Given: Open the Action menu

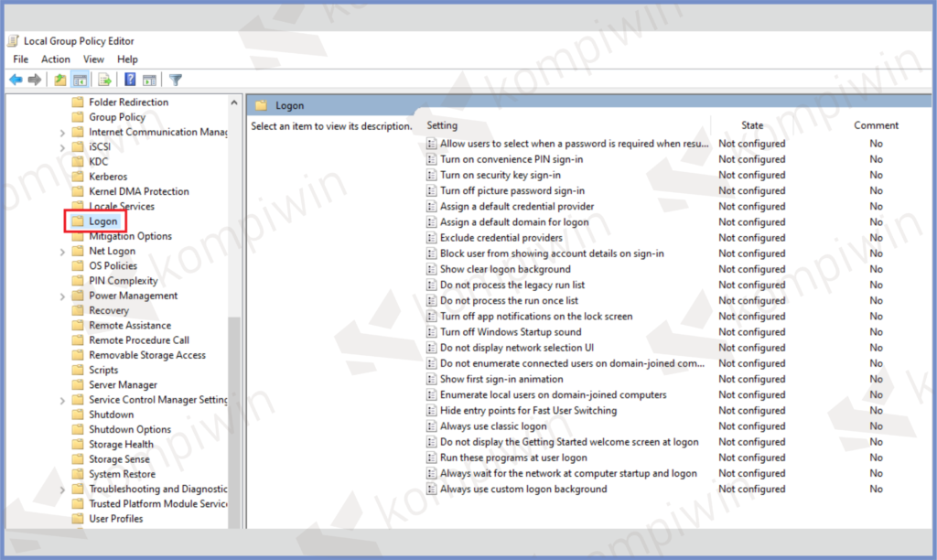Looking at the screenshot, I should pos(55,59).
